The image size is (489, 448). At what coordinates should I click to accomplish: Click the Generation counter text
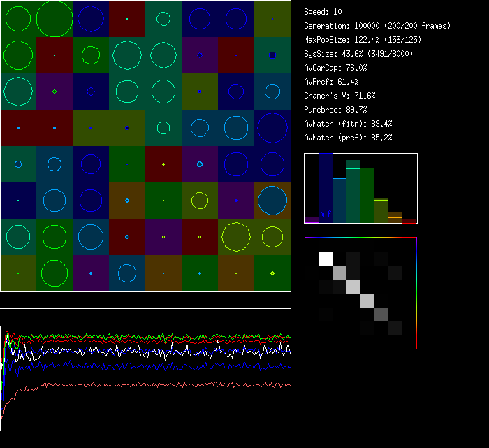tap(377, 26)
